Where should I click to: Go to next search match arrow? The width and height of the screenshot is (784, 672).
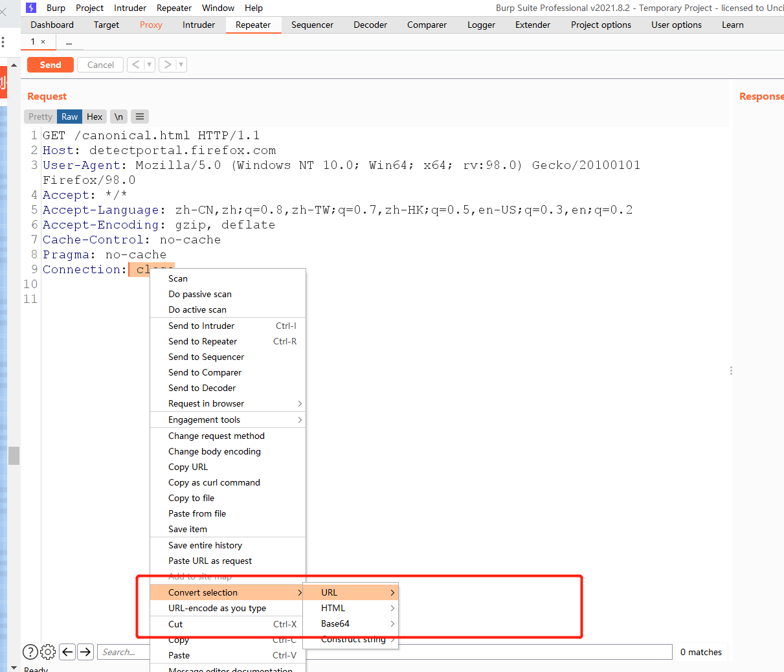pos(85,652)
